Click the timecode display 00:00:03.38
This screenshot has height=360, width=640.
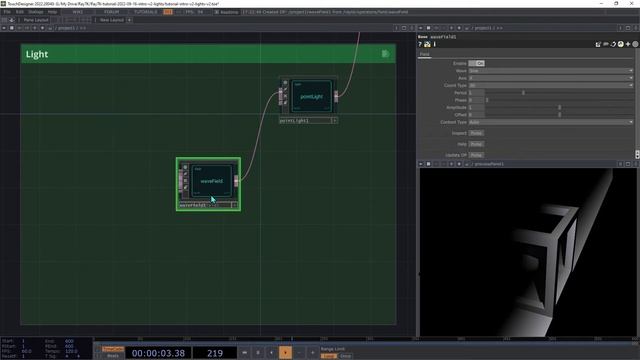(158, 353)
